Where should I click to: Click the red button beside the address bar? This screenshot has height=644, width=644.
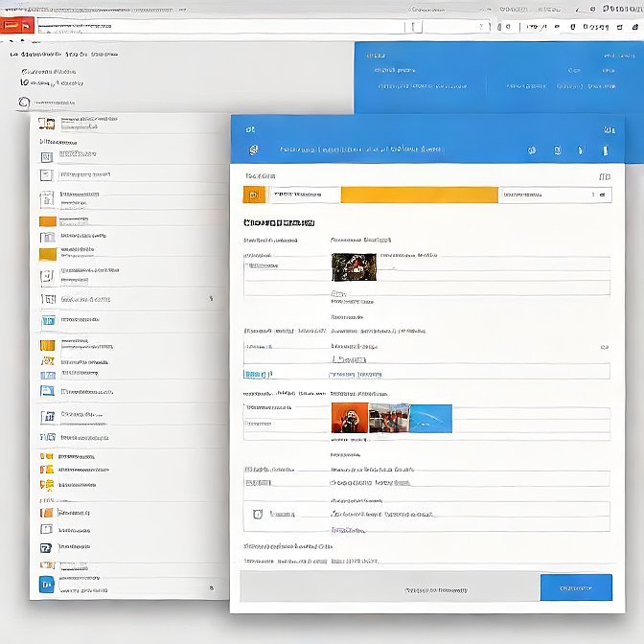[17, 26]
